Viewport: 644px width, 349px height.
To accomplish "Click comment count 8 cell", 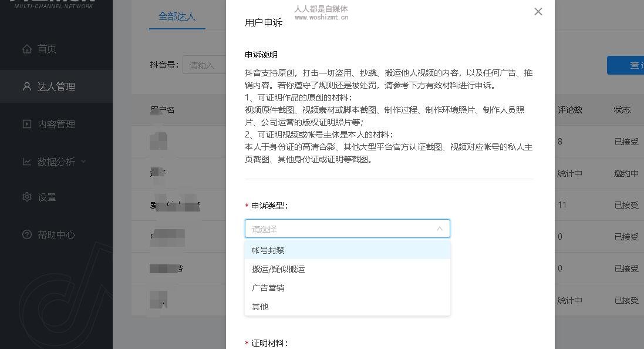I will point(560,142).
